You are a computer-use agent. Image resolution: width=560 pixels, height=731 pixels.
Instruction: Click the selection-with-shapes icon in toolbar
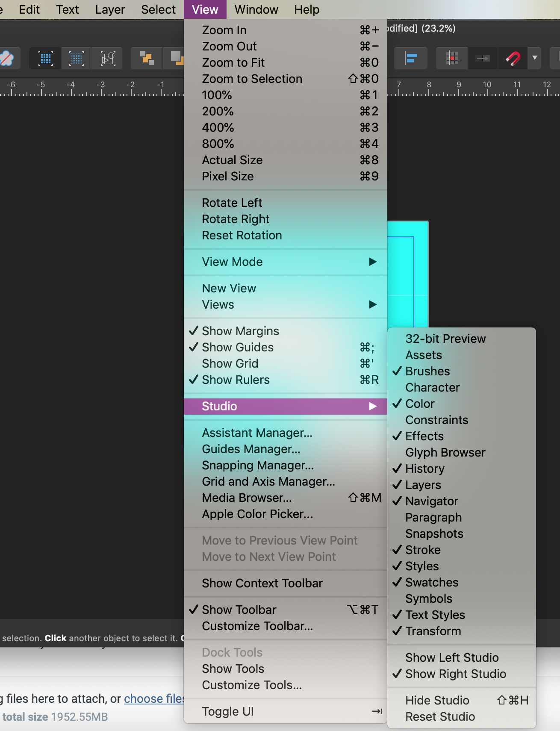(x=108, y=58)
